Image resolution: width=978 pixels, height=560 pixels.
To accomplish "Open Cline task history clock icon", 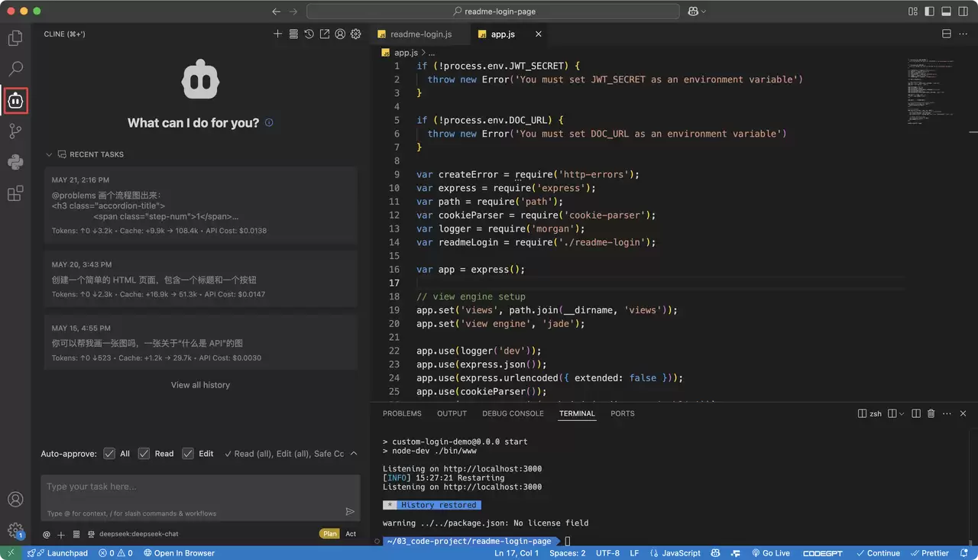I will 309,34.
